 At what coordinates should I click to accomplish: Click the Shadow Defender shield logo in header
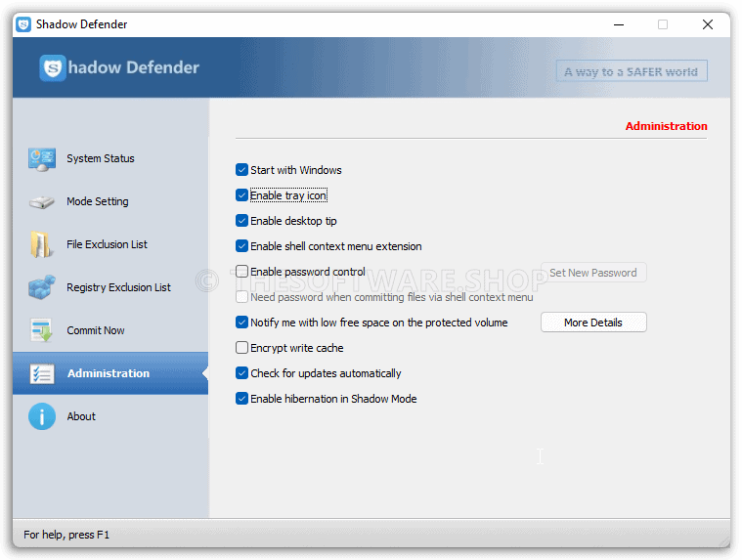click(53, 68)
